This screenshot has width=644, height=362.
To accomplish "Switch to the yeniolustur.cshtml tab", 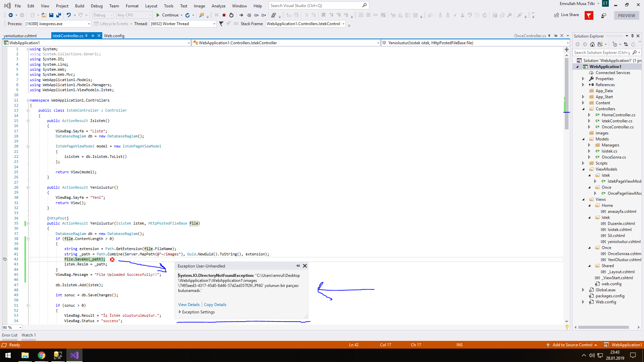I will point(20,36).
